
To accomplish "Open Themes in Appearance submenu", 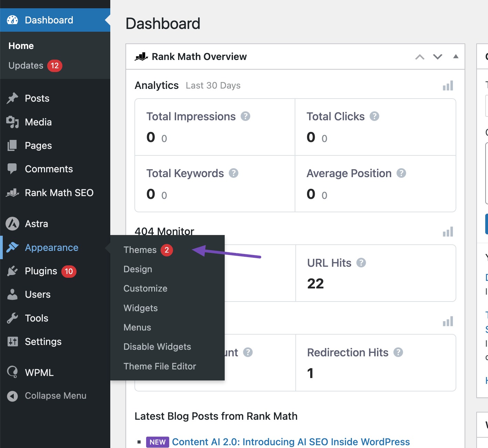I will click(x=140, y=250).
